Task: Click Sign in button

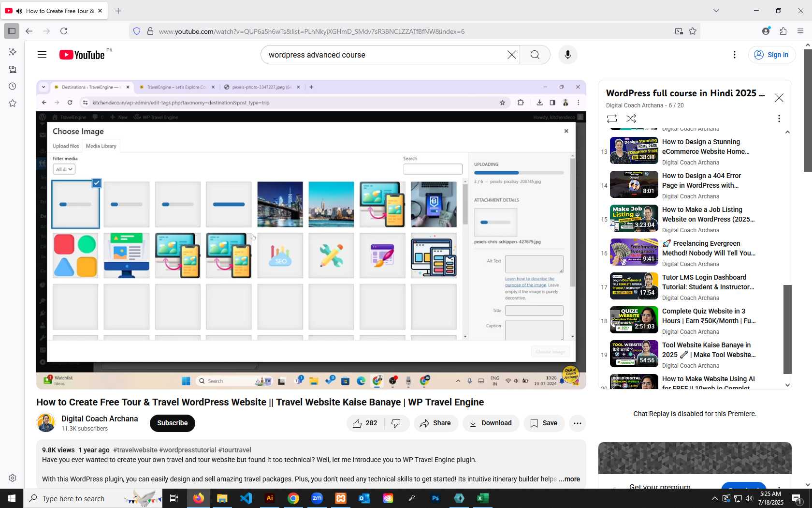Action: tap(772, 55)
